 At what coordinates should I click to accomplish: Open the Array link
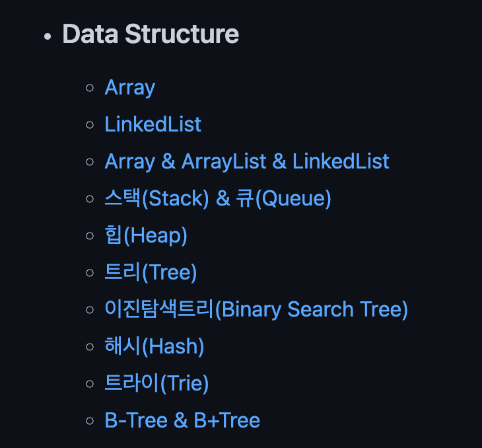[x=129, y=88]
